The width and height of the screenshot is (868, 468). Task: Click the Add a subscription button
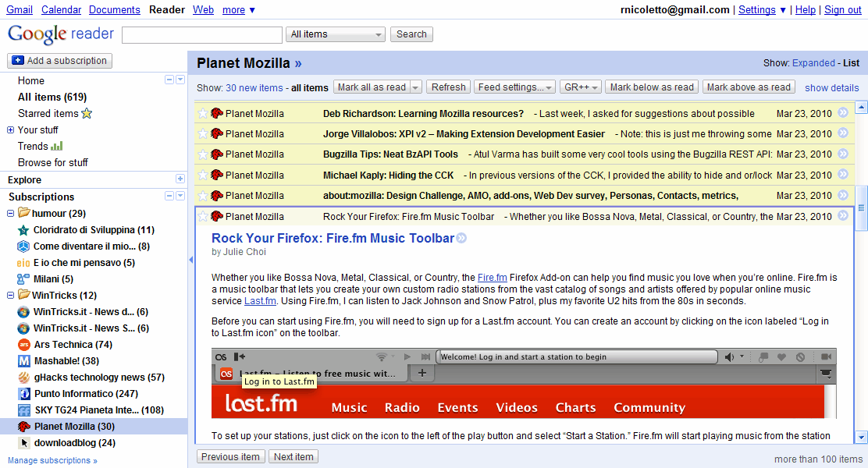point(60,60)
